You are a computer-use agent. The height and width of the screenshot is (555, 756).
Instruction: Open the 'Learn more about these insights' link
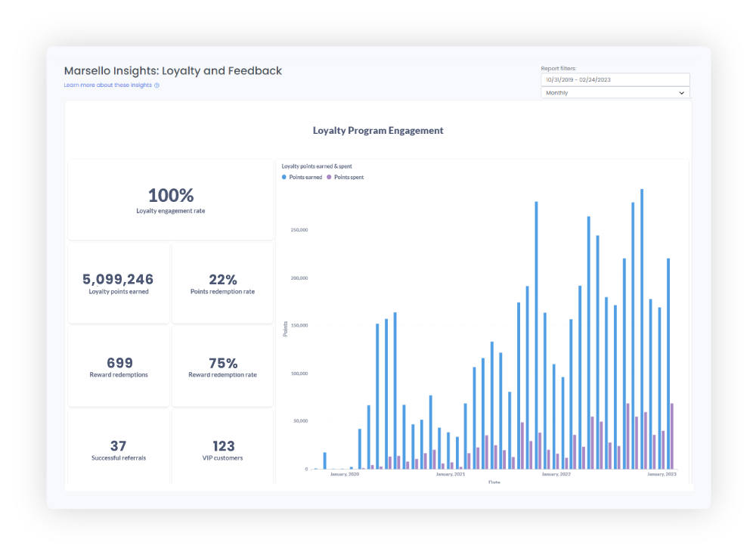coord(108,85)
